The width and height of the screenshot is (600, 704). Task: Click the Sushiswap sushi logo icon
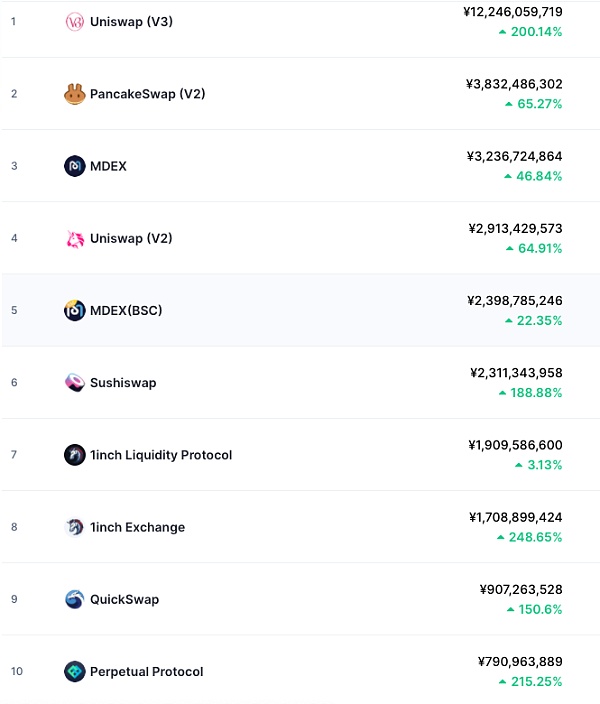[x=75, y=383]
